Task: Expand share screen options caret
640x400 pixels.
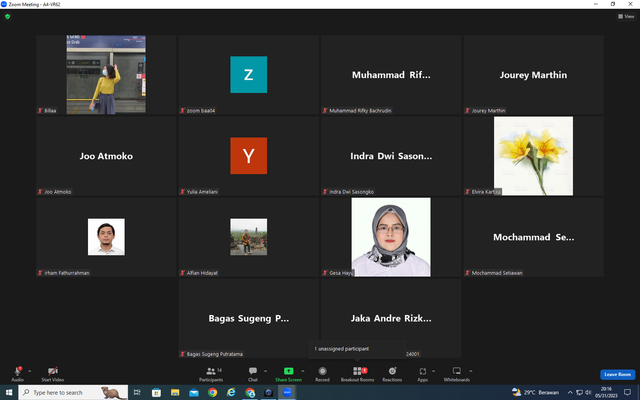Action: tap(302, 371)
